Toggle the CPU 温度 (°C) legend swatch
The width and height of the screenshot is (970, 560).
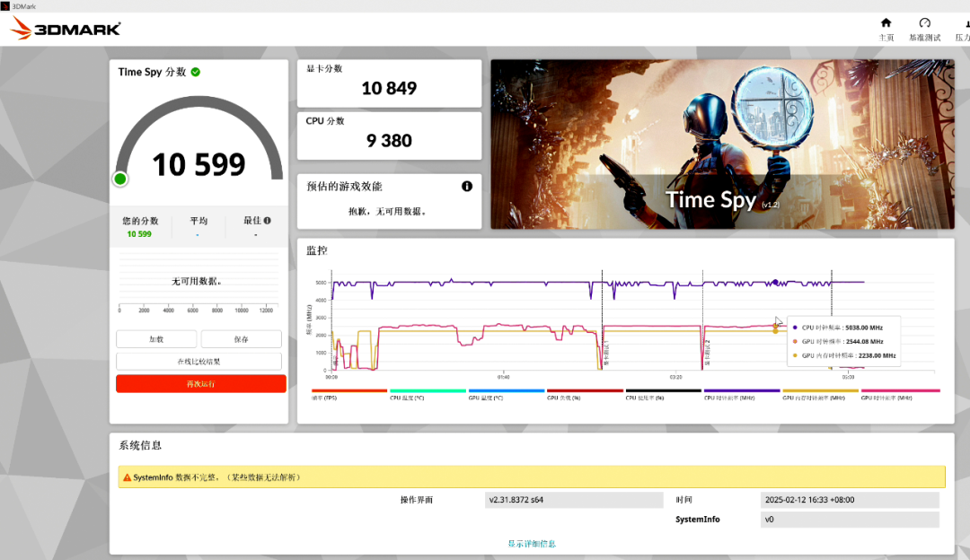pos(428,390)
